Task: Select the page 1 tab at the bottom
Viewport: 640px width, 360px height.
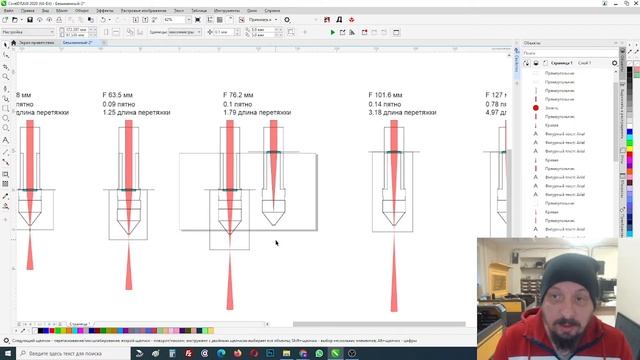Action: [x=80, y=324]
